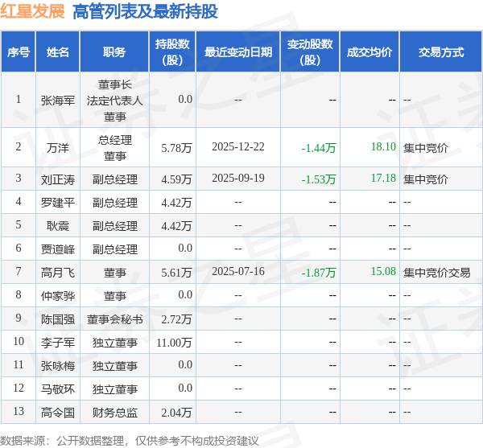Click the average price 15.08
The image size is (483, 448).
click(383, 271)
